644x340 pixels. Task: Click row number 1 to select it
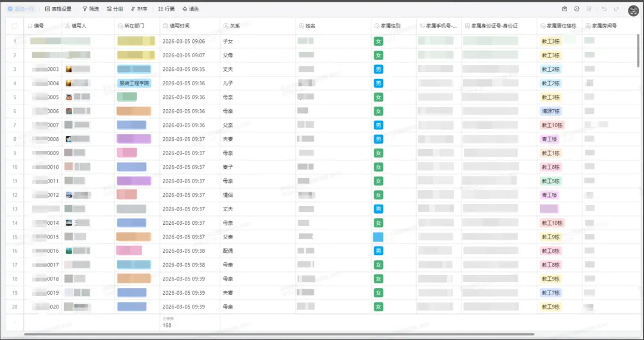(15, 41)
